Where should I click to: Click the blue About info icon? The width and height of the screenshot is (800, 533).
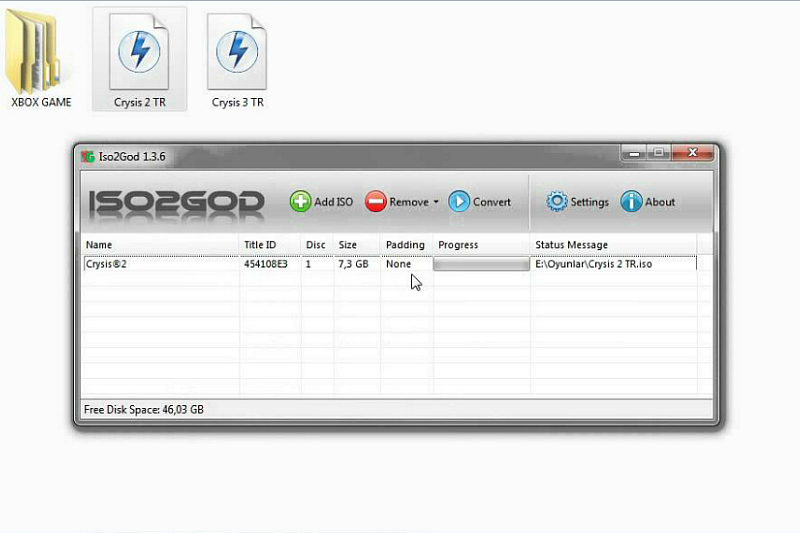click(x=631, y=201)
